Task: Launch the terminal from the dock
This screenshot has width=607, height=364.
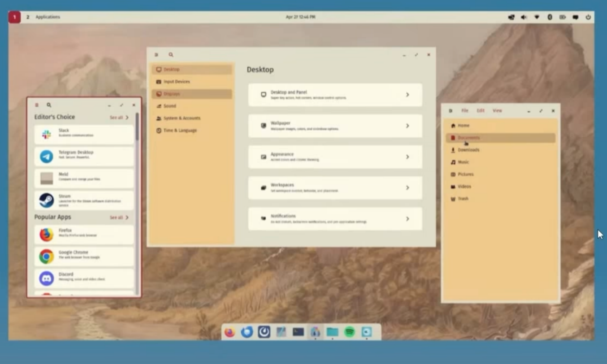Action: [298, 332]
